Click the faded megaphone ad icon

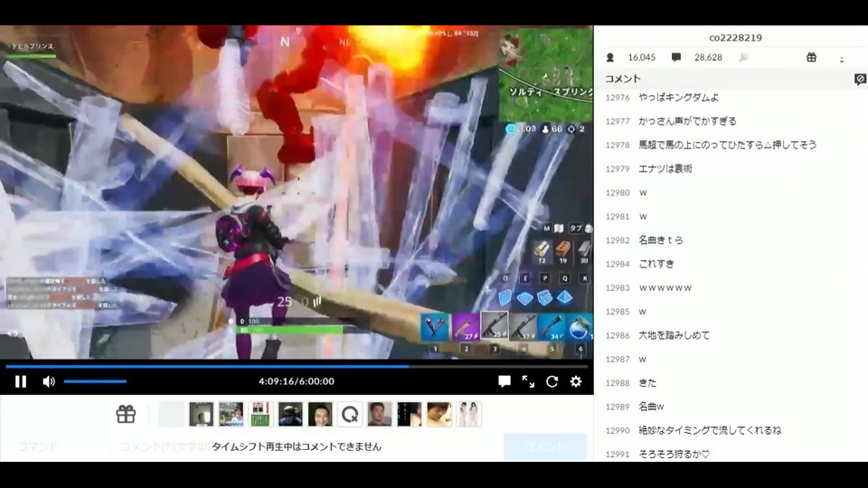coord(743,57)
